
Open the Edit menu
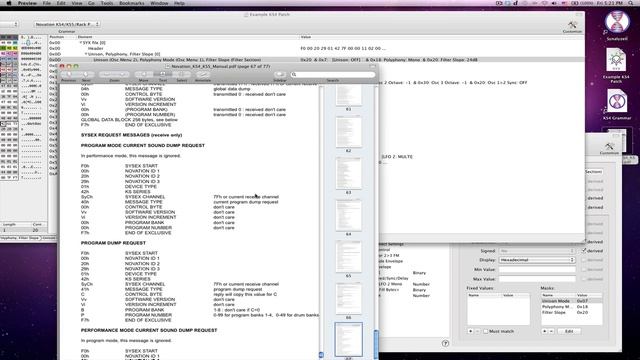(61, 3)
